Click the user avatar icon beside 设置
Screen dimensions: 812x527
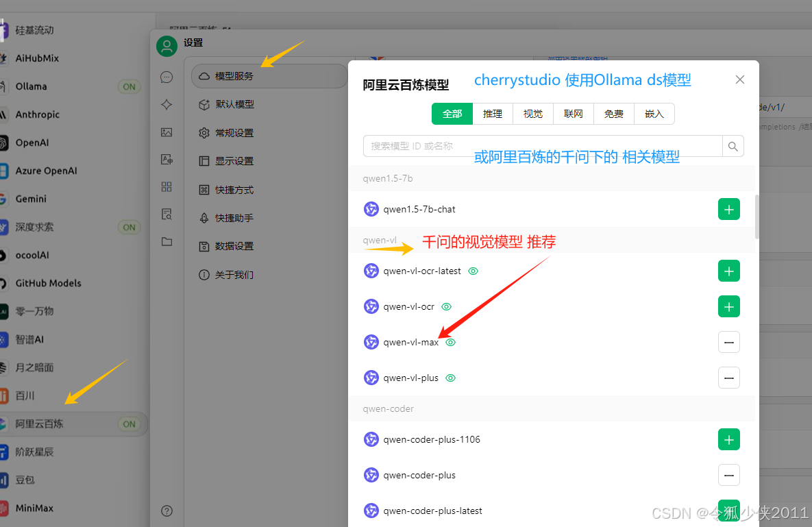coord(167,47)
